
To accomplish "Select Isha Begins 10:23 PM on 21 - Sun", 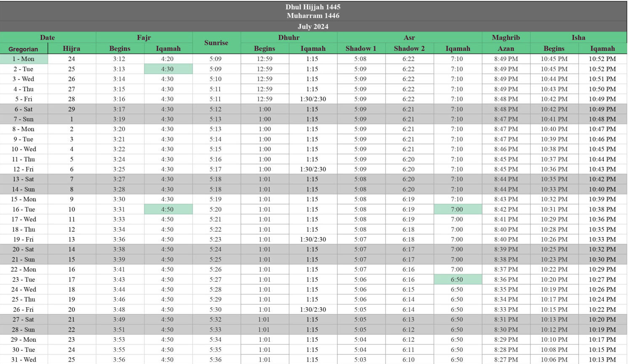I will pos(554,259).
